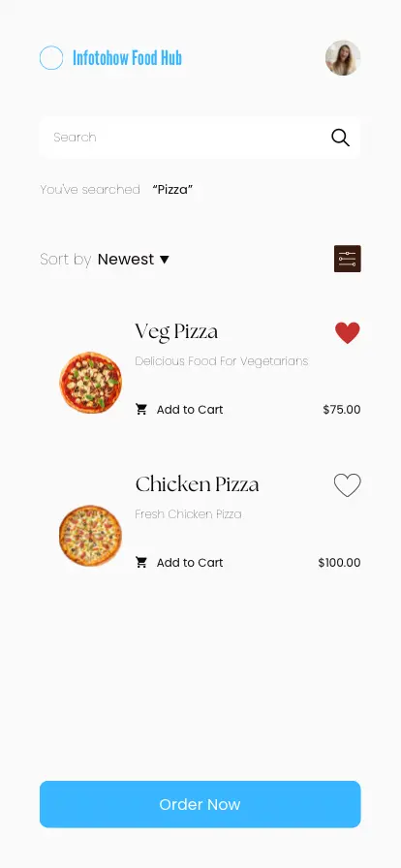Favorite Chicken Pizza with the outline heart

click(x=348, y=485)
